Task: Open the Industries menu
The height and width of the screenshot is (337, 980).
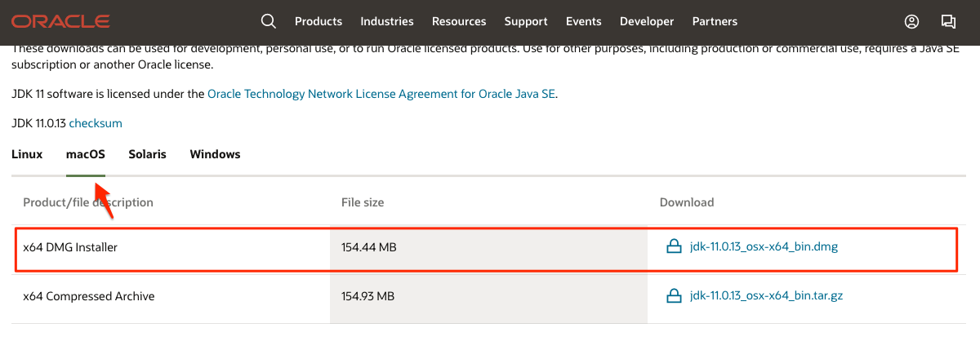Action: 387,21
